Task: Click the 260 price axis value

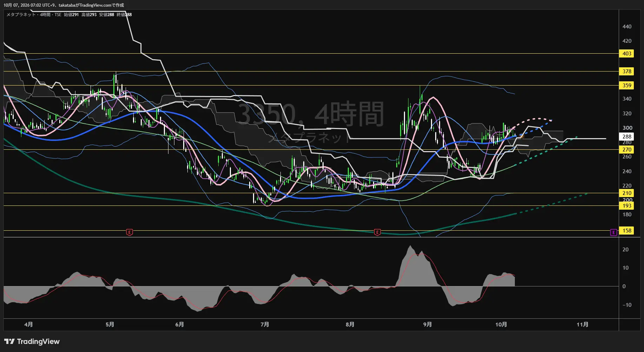Action: click(627, 157)
